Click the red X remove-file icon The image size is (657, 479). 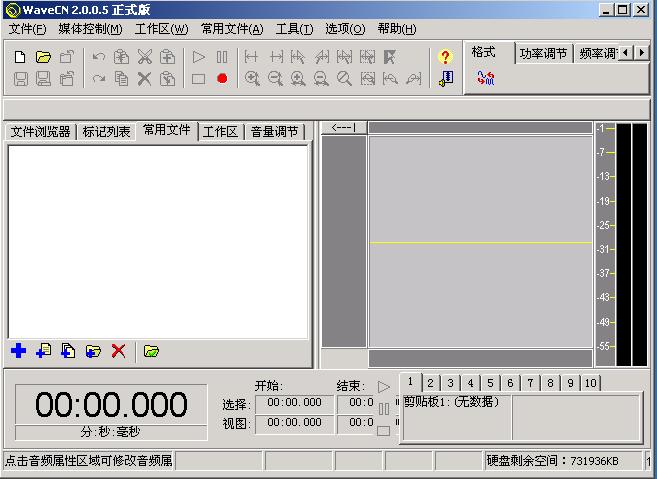[x=118, y=351]
